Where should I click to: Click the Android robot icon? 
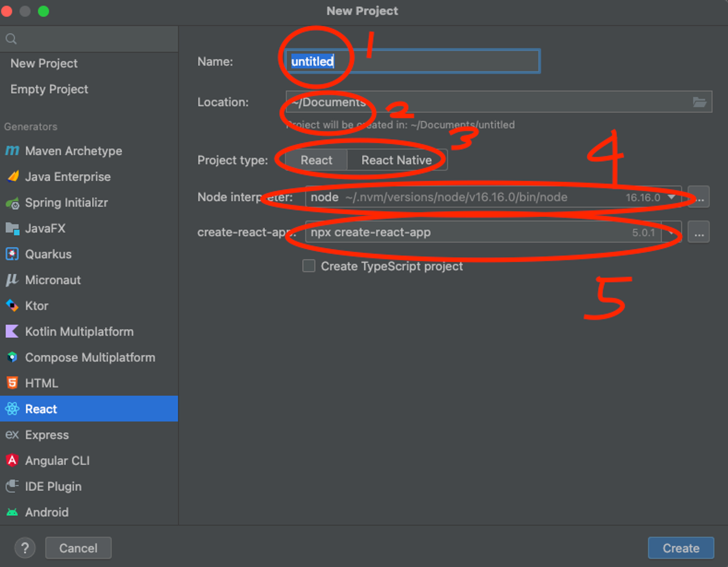pyautogui.click(x=12, y=512)
